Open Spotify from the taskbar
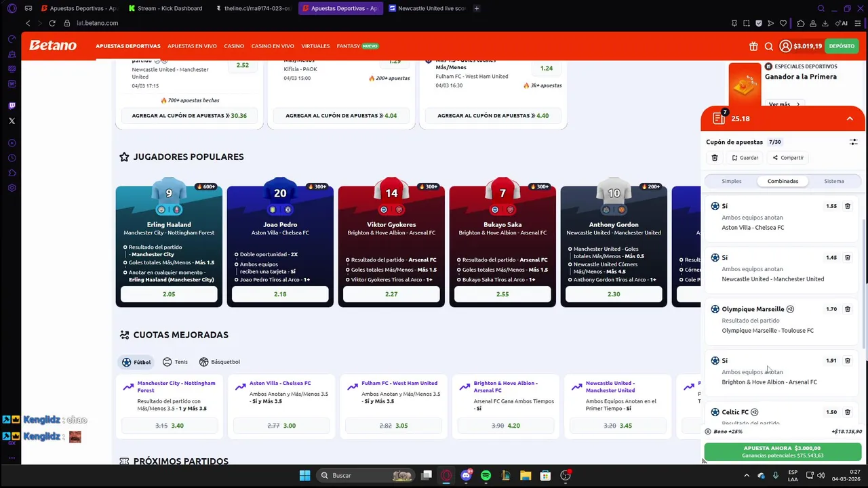The image size is (868, 488). [x=486, y=475]
